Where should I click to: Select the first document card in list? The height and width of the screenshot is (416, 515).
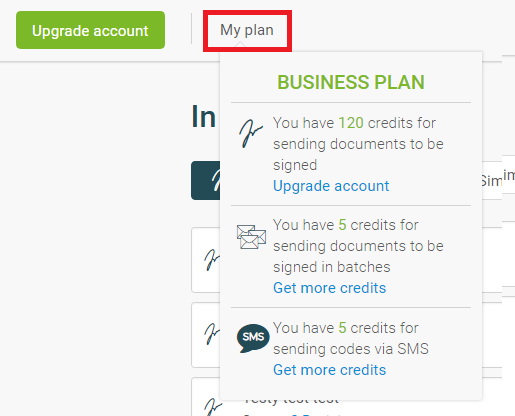206,260
